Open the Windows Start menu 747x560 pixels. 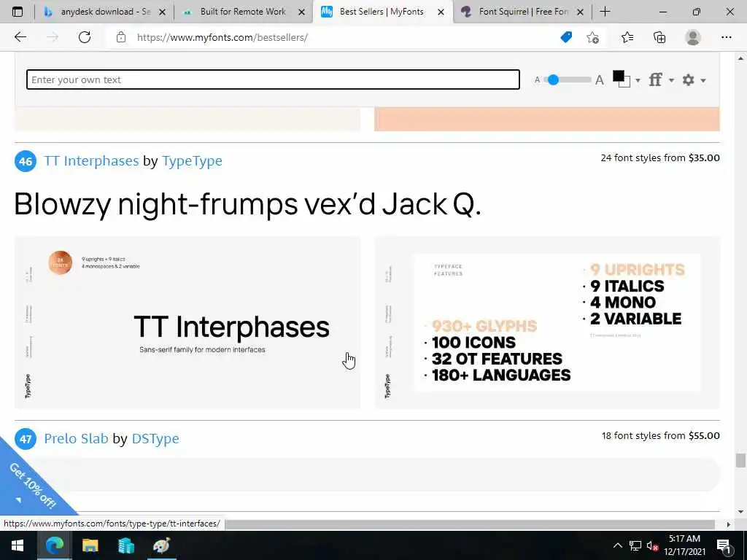tap(18, 545)
